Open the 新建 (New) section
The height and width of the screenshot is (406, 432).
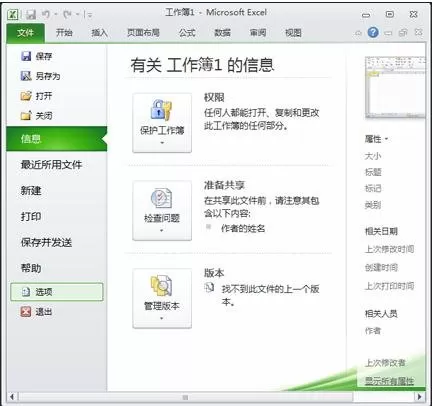tap(31, 190)
